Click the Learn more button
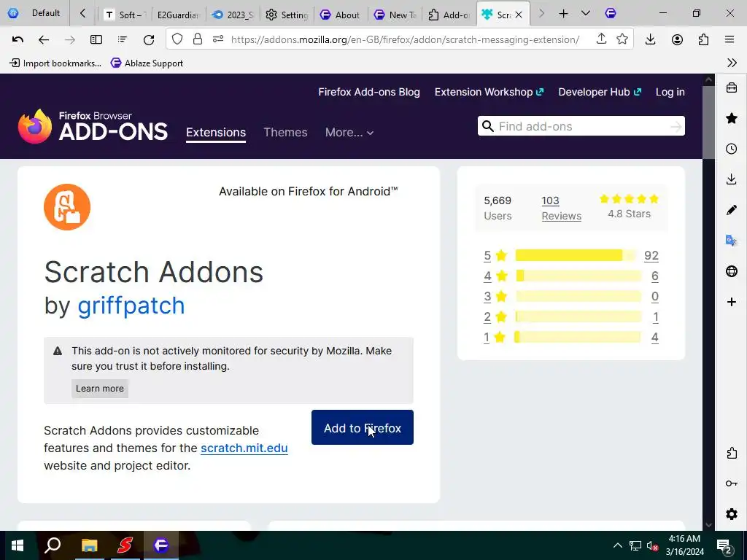This screenshot has height=560, width=747. [99, 389]
